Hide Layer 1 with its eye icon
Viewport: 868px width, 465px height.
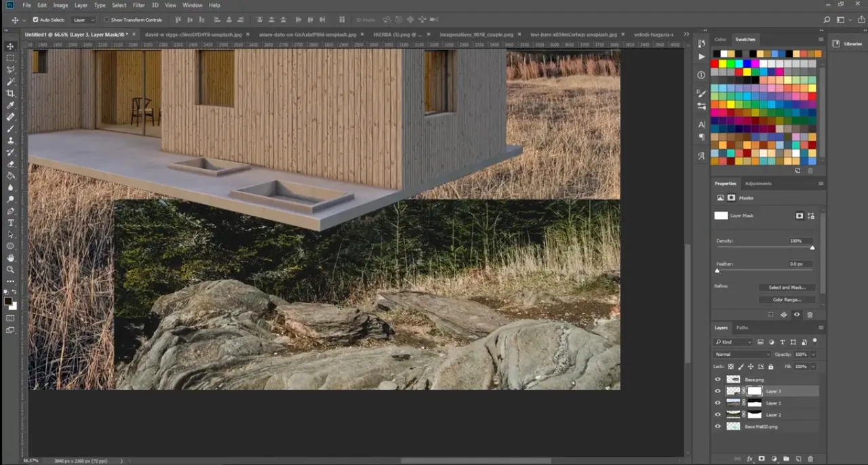717,403
